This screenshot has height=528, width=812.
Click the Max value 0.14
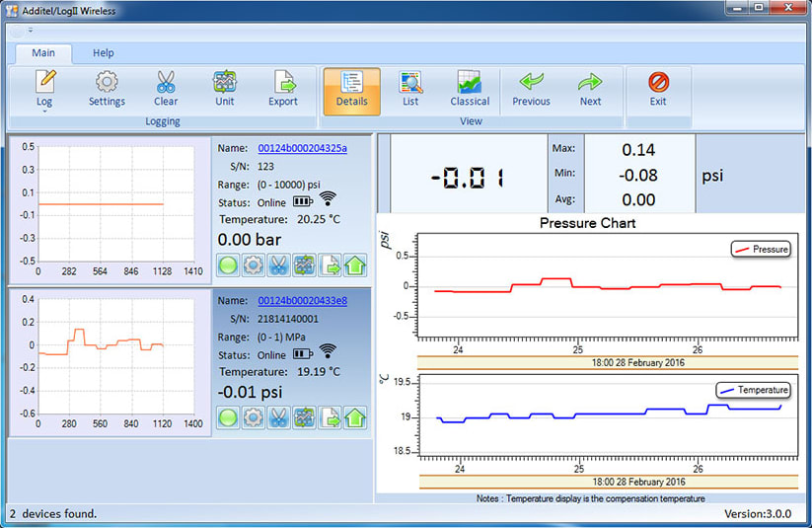pos(638,150)
